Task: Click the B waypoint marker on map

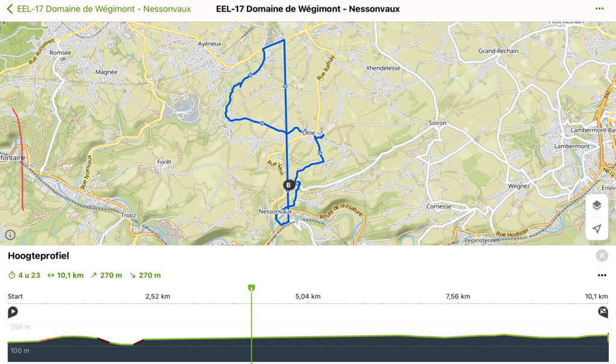Action: point(289,185)
